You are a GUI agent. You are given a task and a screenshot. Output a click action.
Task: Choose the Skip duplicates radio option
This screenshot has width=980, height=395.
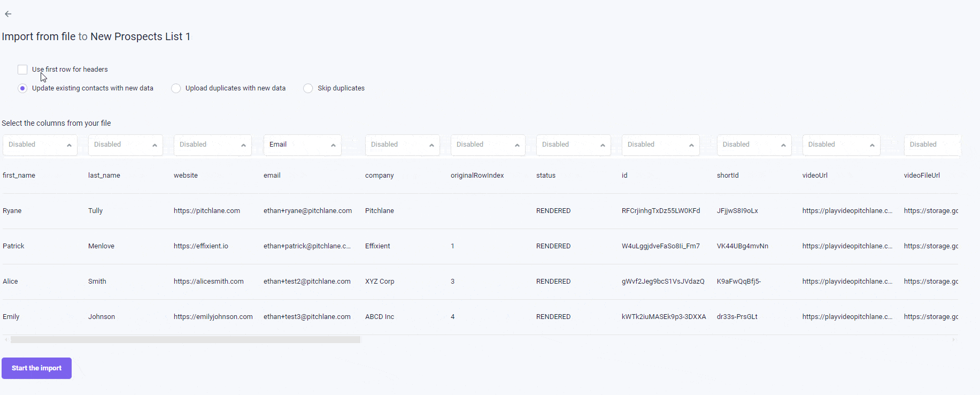point(308,88)
